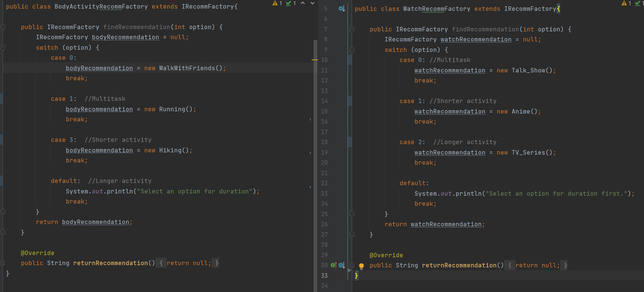The width and height of the screenshot is (644, 292).
Task: Click the green implements-method gutter icon on line 30
Action: tap(333, 265)
